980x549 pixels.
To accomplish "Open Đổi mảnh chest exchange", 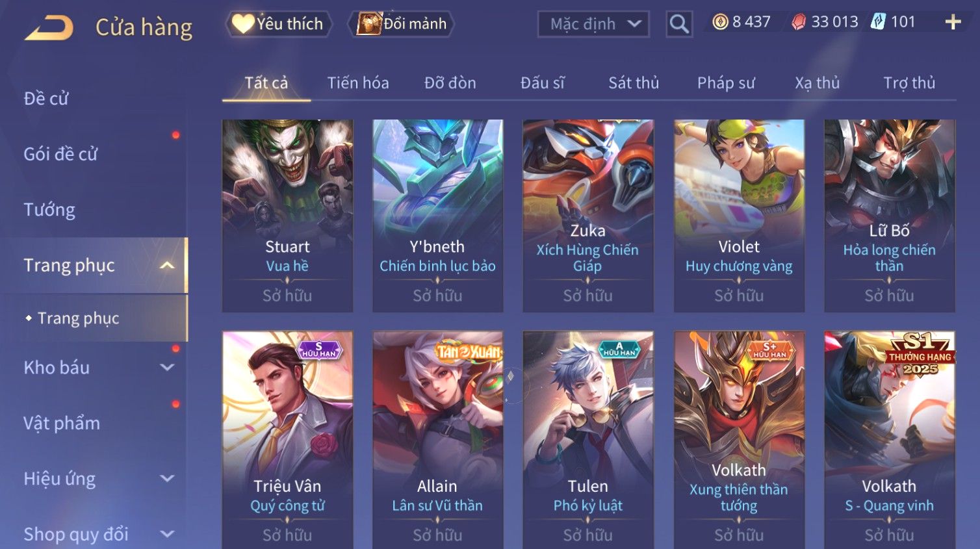I will [401, 24].
